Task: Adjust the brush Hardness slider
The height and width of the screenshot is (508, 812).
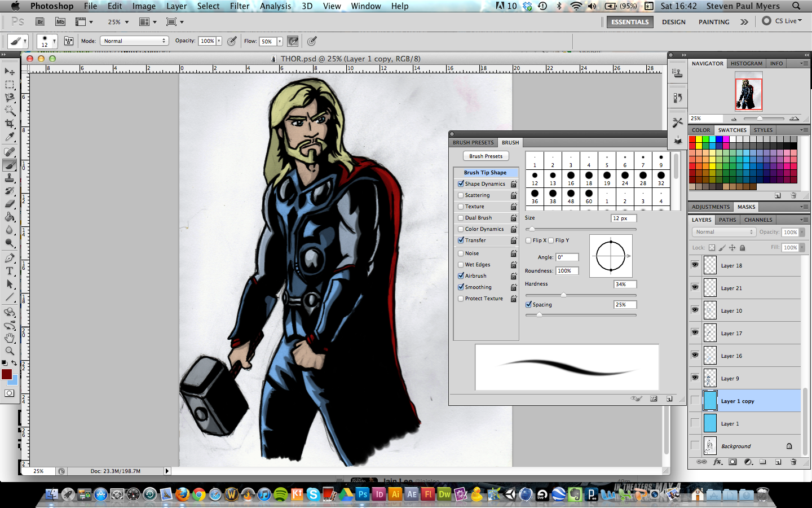Action: (x=563, y=295)
